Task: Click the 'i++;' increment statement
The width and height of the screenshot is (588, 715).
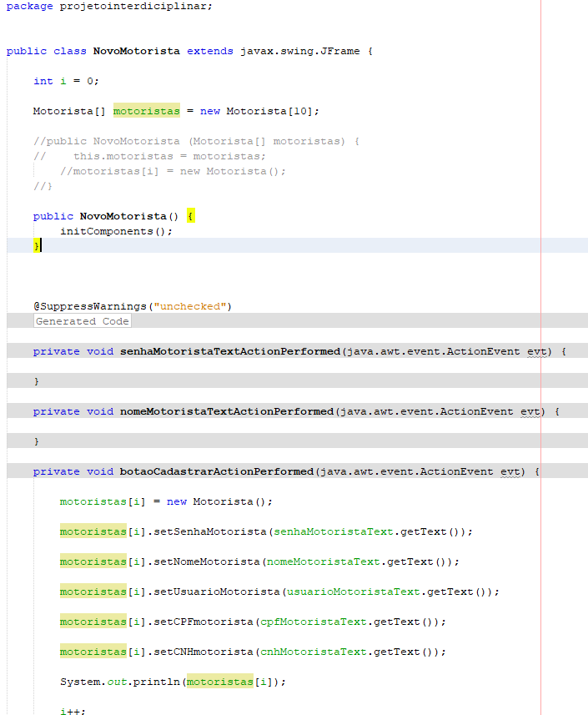Action: click(x=73, y=711)
